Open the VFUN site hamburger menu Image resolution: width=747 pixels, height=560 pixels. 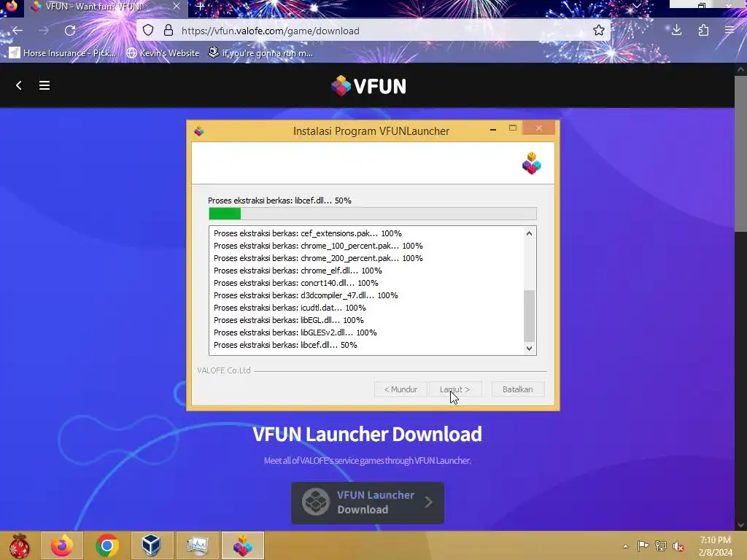coord(44,85)
